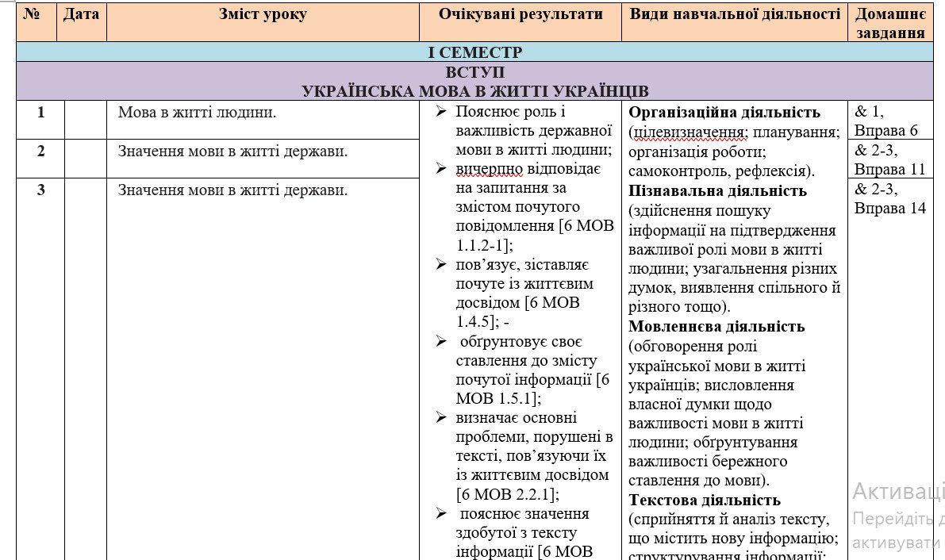Click '(сприйняття й аналіз тексту,' line
This screenshot has width=945, height=560.
click(x=728, y=519)
